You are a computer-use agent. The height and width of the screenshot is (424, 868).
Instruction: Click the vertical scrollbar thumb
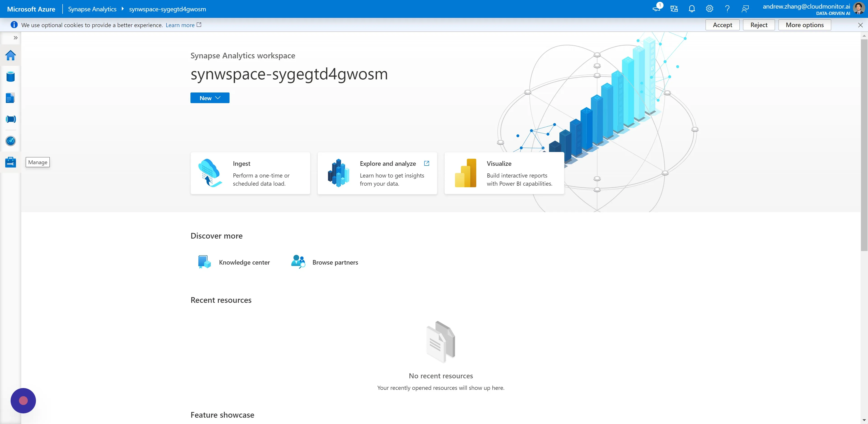tap(864, 145)
